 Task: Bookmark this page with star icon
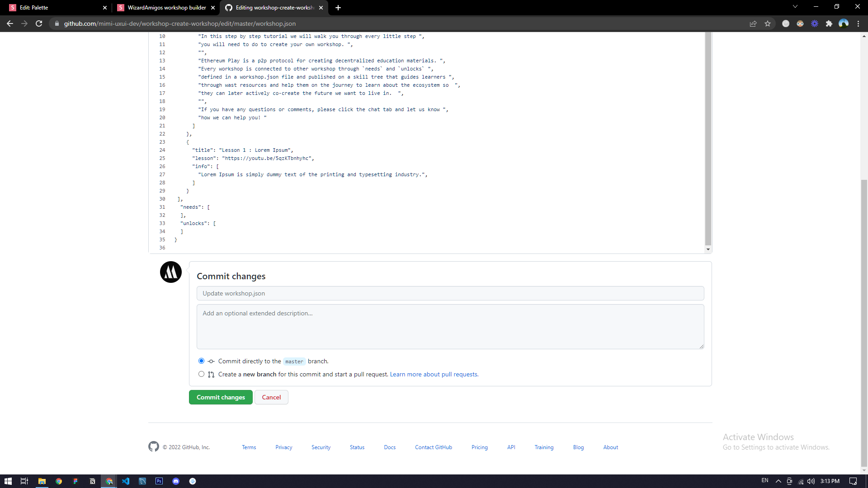(768, 24)
